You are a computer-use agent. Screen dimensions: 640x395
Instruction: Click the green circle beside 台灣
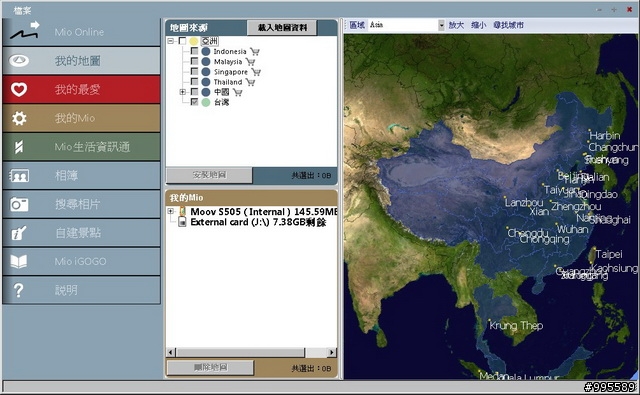pos(206,102)
